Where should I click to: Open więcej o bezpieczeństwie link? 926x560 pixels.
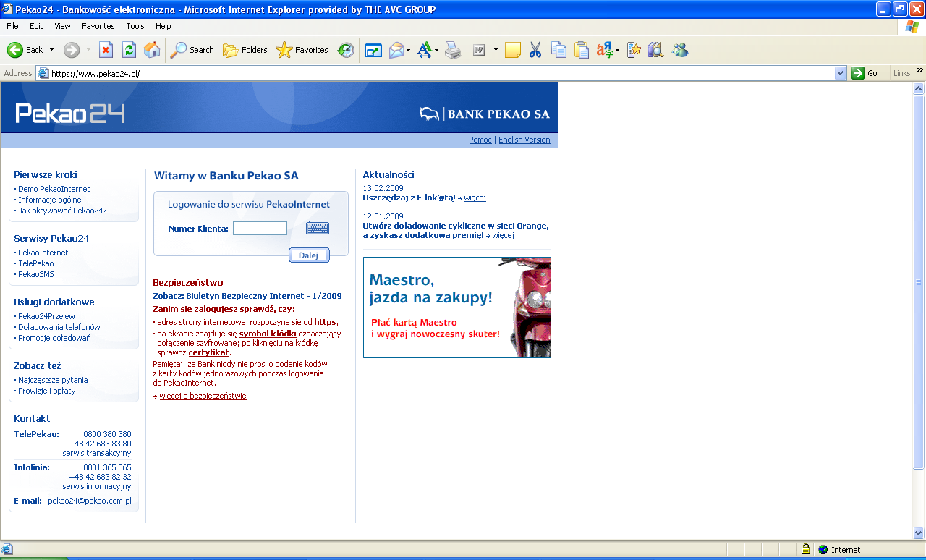(203, 396)
